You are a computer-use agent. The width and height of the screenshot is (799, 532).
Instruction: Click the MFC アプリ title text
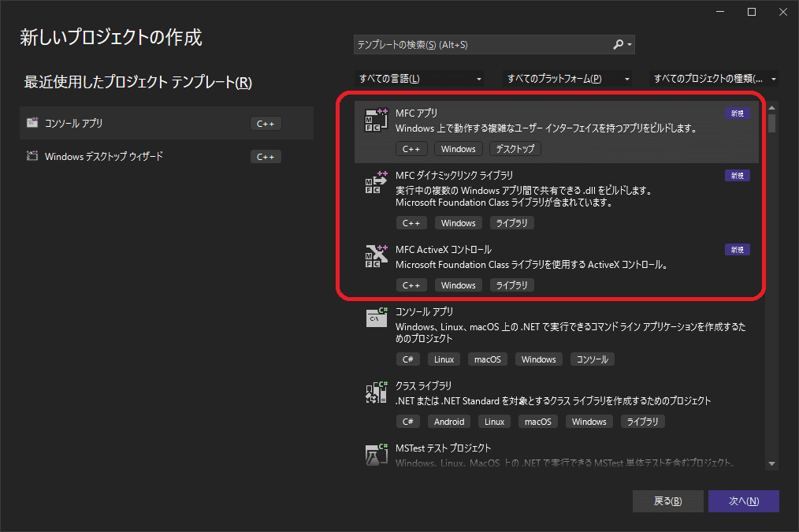click(416, 113)
